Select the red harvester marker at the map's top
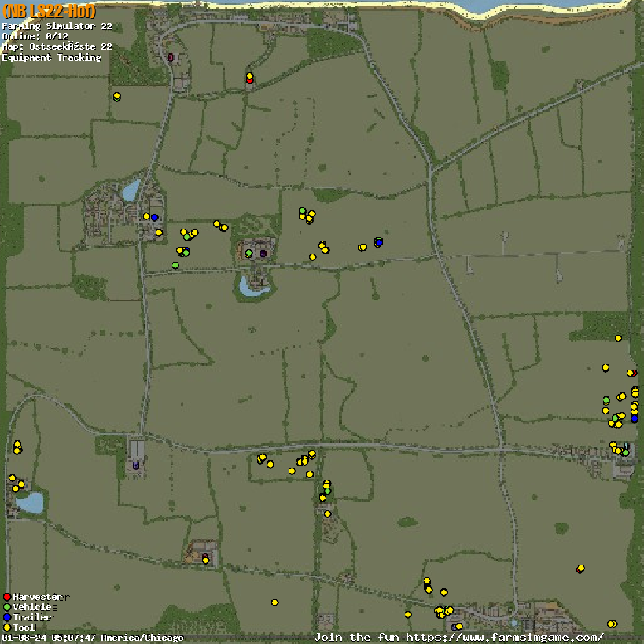The height and width of the screenshot is (644, 644). coord(249,80)
